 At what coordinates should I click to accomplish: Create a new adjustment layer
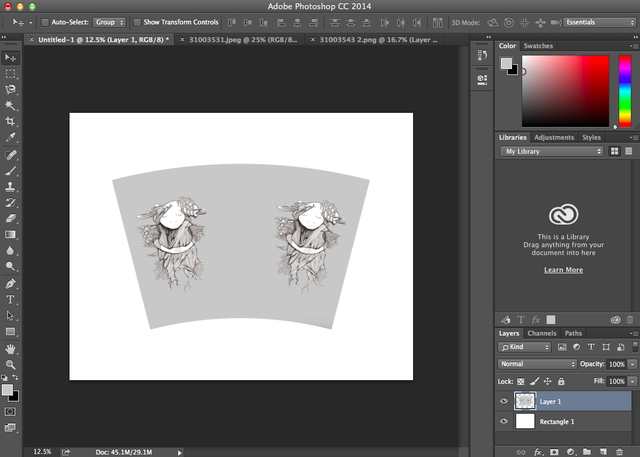click(x=570, y=452)
